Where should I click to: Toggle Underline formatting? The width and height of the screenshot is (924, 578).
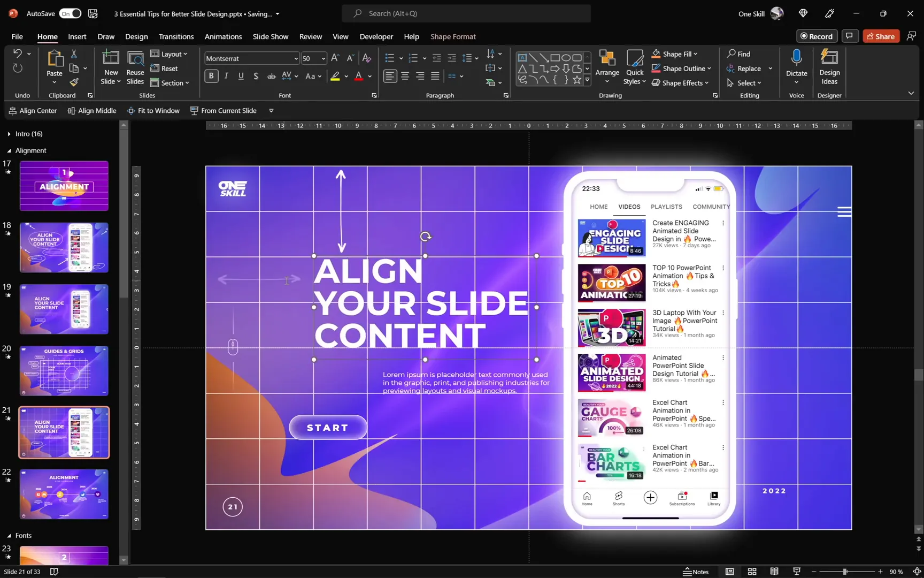pyautogui.click(x=241, y=76)
